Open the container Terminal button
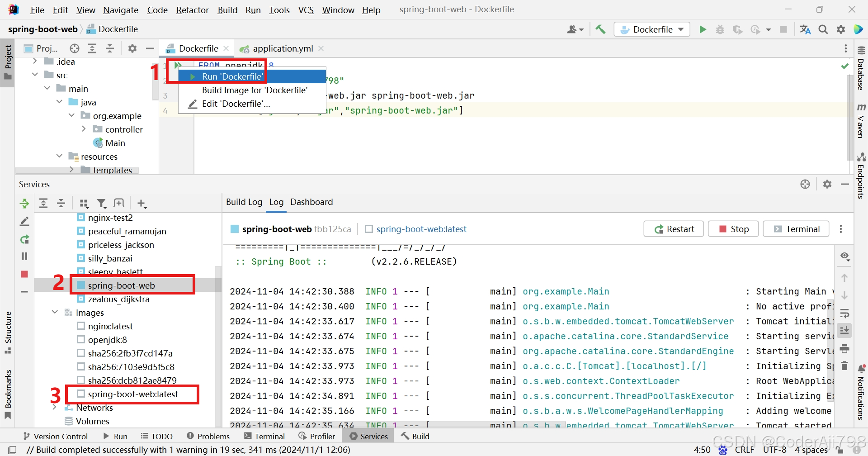The width and height of the screenshot is (868, 456). (x=796, y=229)
